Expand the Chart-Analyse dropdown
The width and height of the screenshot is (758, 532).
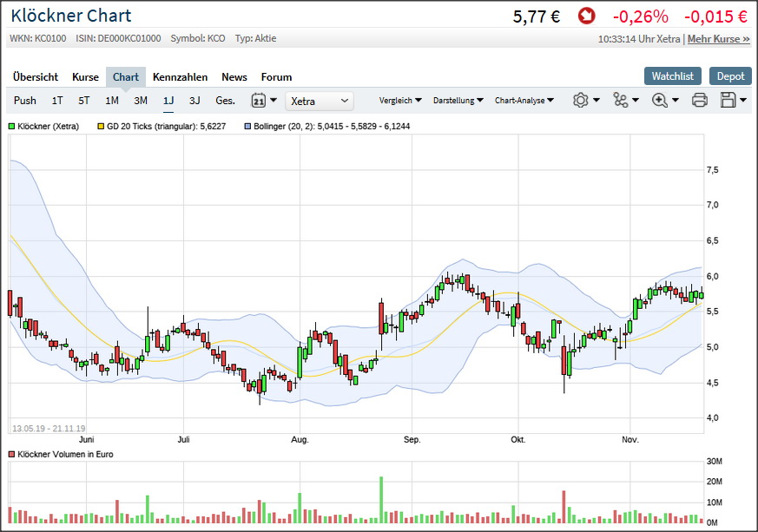[524, 101]
